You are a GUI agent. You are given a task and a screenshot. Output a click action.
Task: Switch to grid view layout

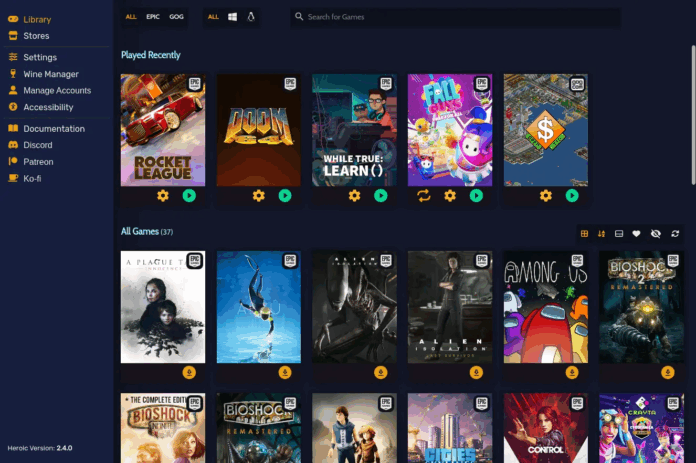pos(585,233)
